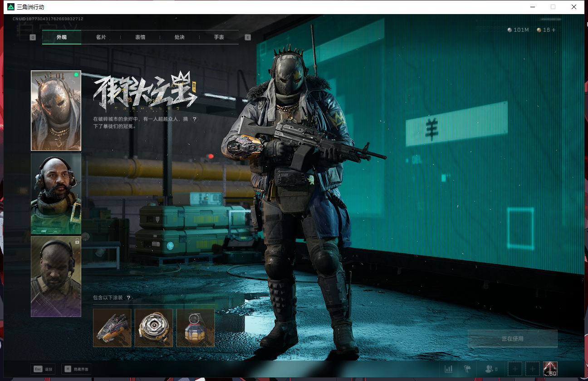This screenshot has width=588, height=381.
Task: Click the Delta Force app icon in title bar
Action: point(11,7)
